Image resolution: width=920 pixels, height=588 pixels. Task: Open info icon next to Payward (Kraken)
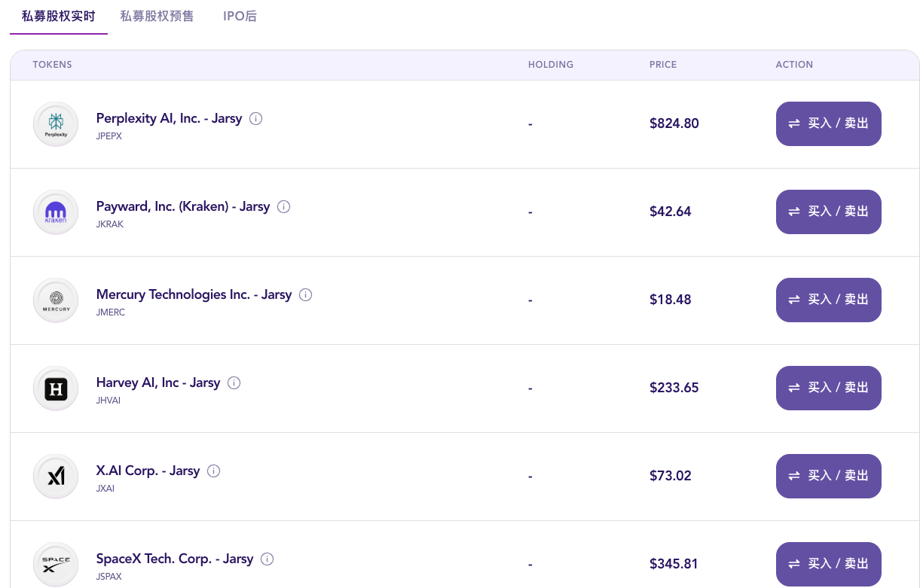coord(283,207)
